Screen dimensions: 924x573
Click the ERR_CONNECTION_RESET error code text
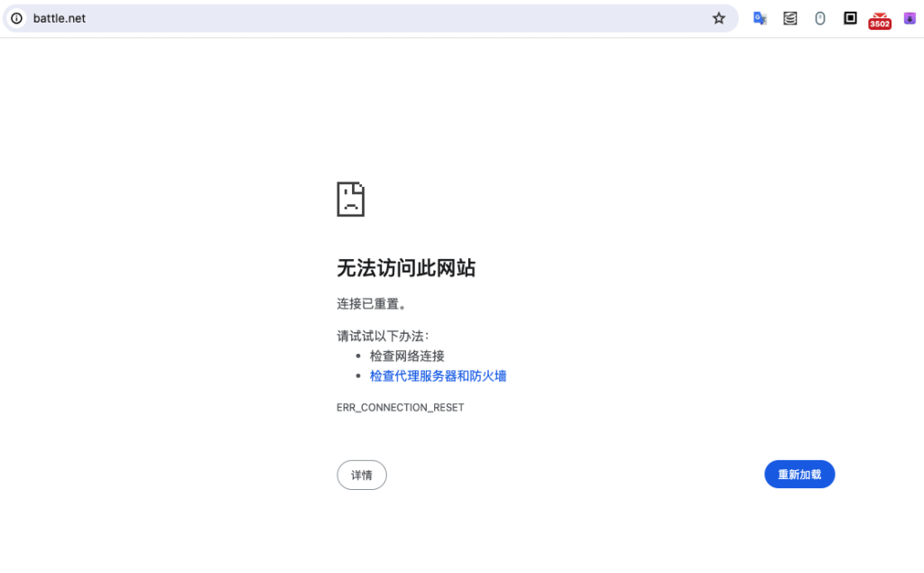tap(400, 407)
